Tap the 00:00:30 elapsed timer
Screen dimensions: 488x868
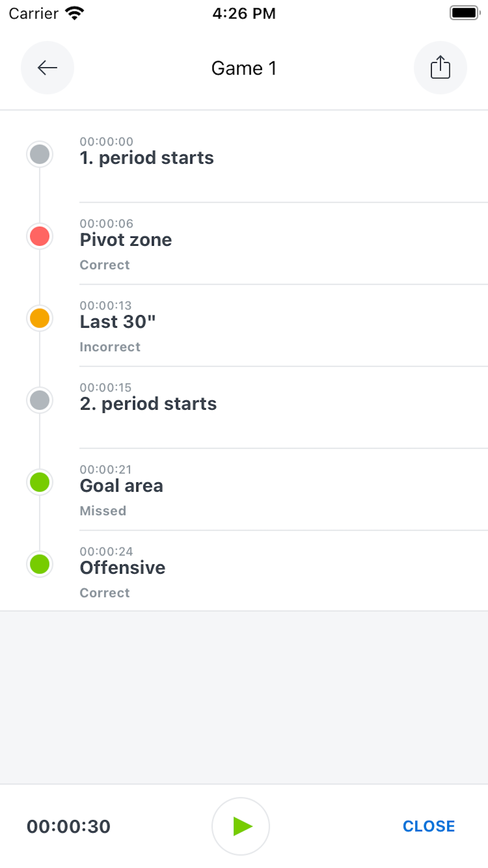point(68,826)
